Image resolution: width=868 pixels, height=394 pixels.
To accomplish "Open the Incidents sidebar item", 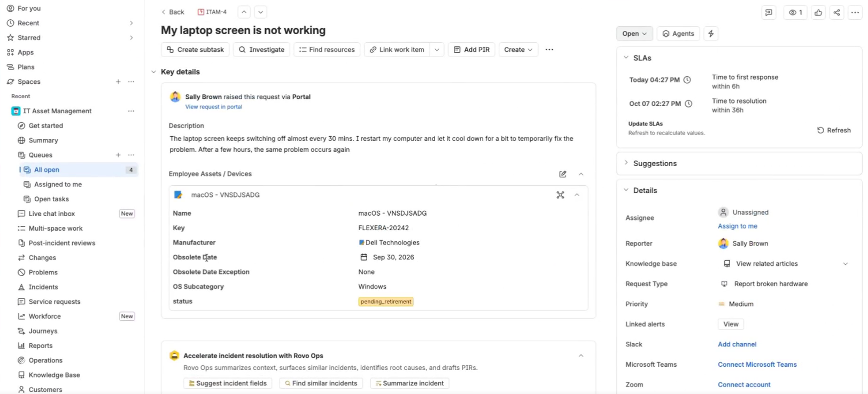I will click(43, 287).
